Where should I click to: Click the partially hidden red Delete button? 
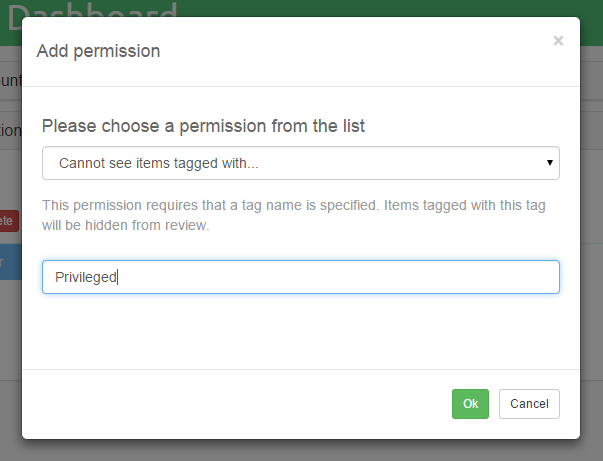(x=9, y=220)
